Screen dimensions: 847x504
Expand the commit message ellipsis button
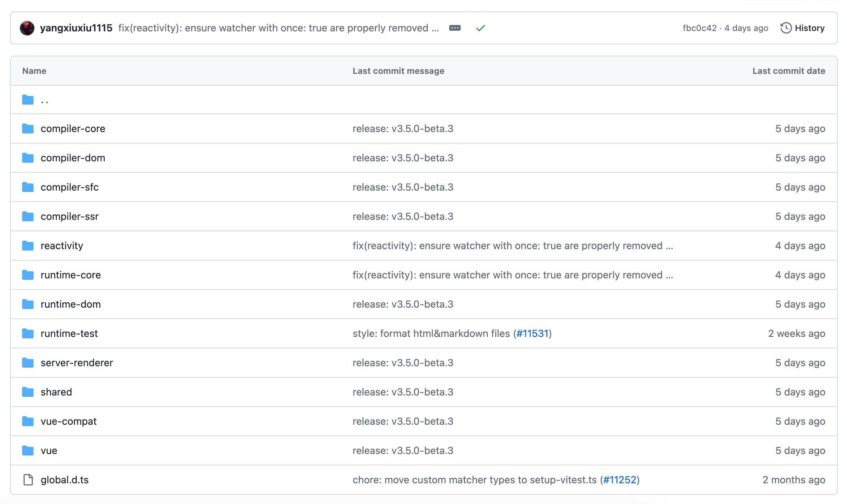(x=455, y=28)
